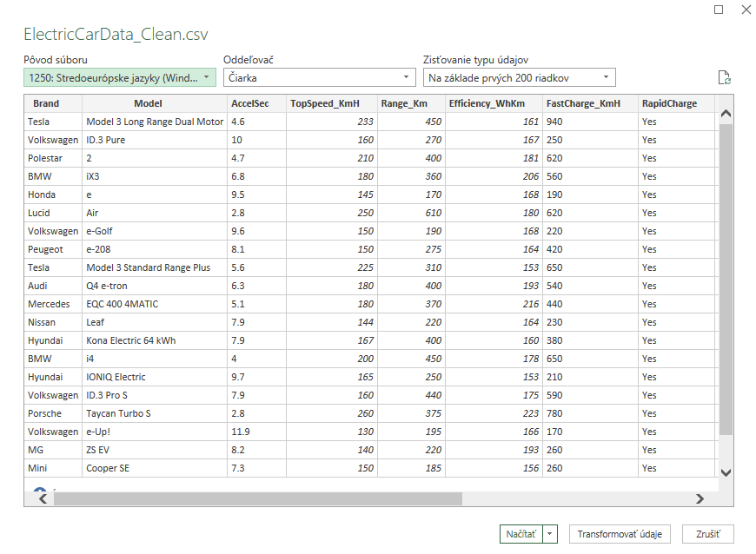The image size is (756, 554).
Task: Click the e-Up! model cell
Action: (x=155, y=432)
